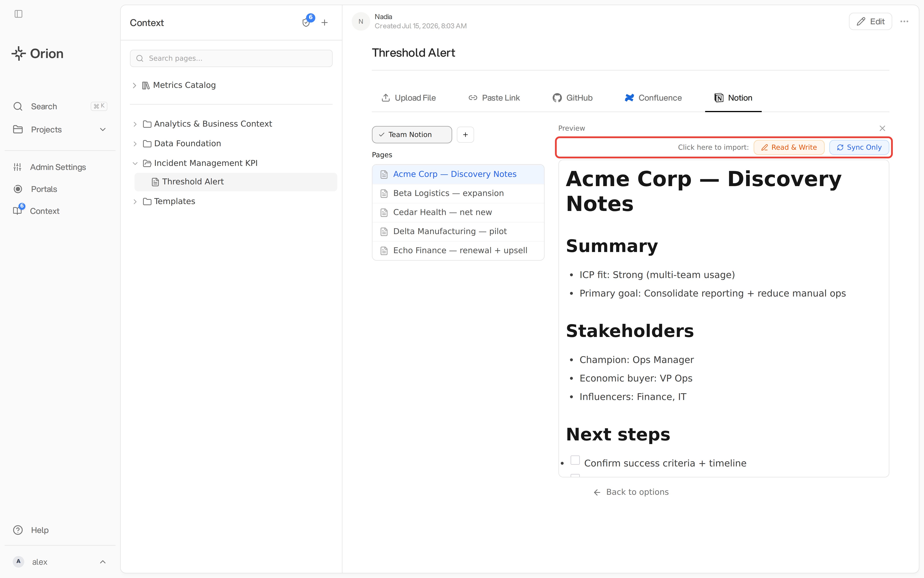Toggle the Team Notion workspace selection

[412, 134]
